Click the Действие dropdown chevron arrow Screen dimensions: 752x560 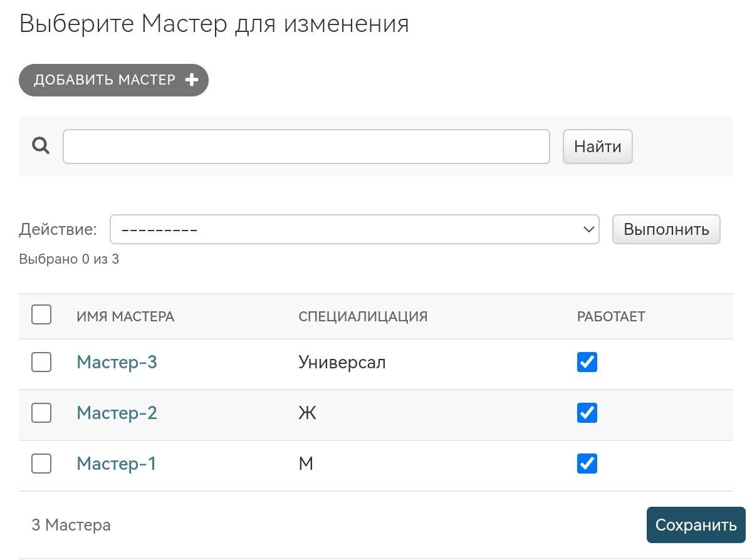click(588, 230)
